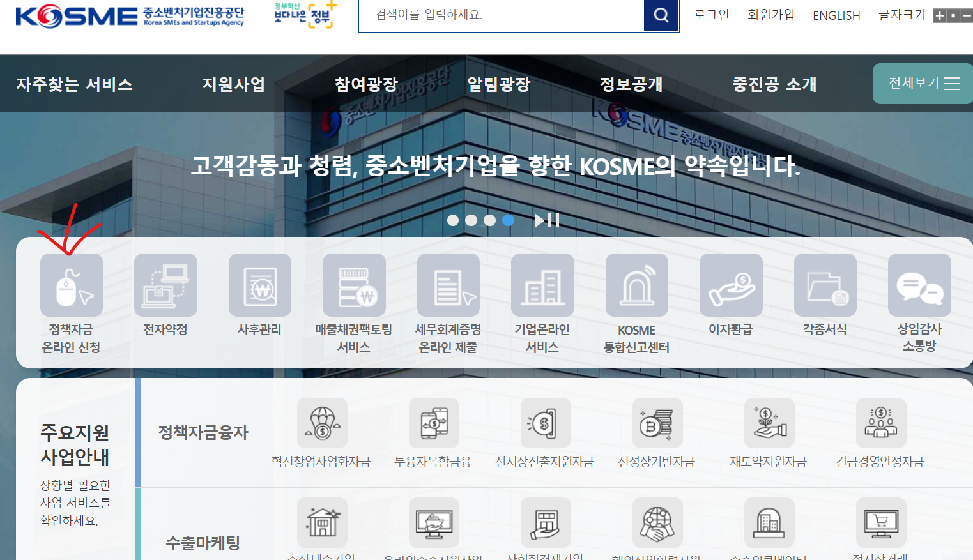Open 세무회계증명 온라인 제출 icon
Screen dimensions: 973x560
point(448,285)
